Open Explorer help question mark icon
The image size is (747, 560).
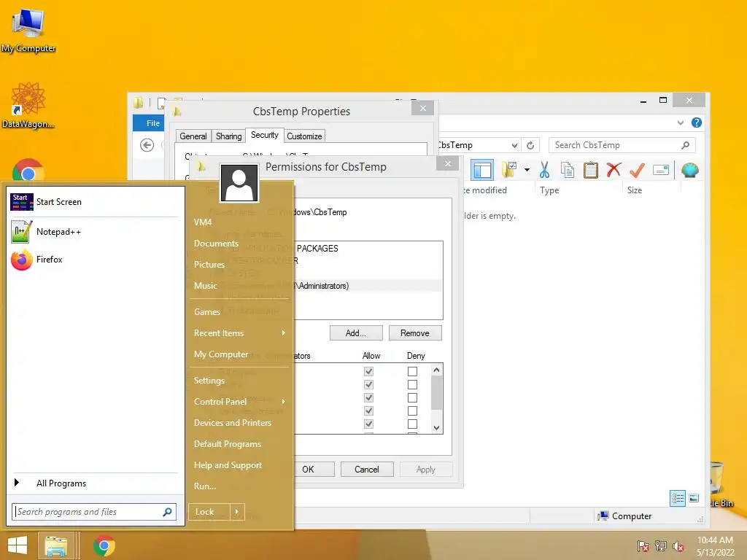696,122
